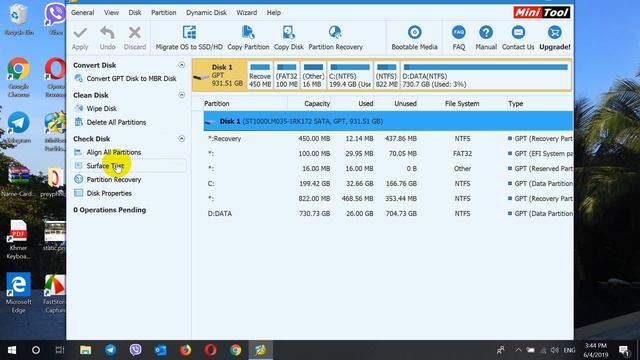This screenshot has width=640, height=360.
Task: Select Align All Partitions
Action: (x=108, y=152)
